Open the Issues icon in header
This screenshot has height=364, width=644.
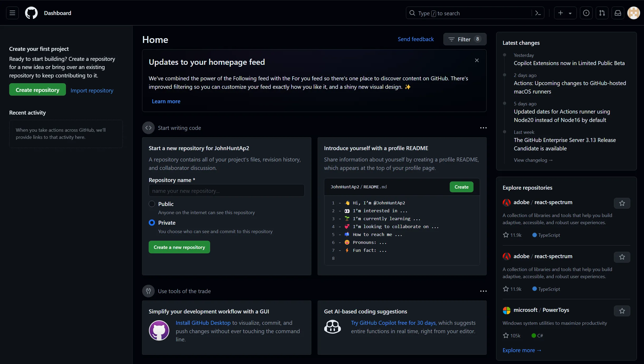[x=586, y=13]
